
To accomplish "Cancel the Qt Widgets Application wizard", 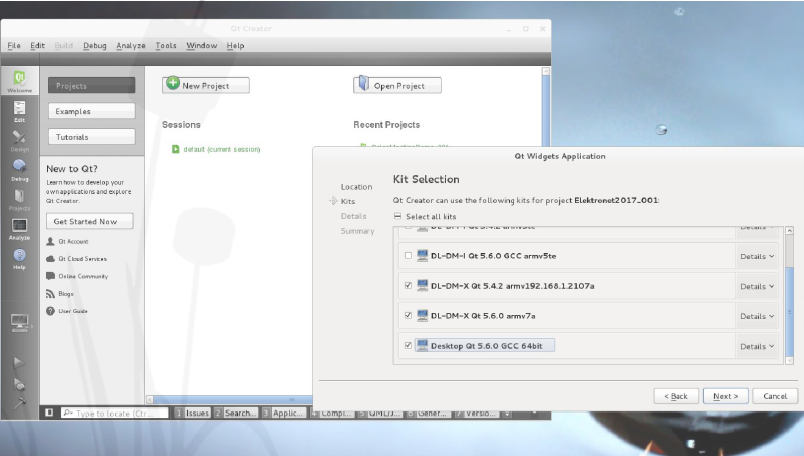I will (775, 396).
